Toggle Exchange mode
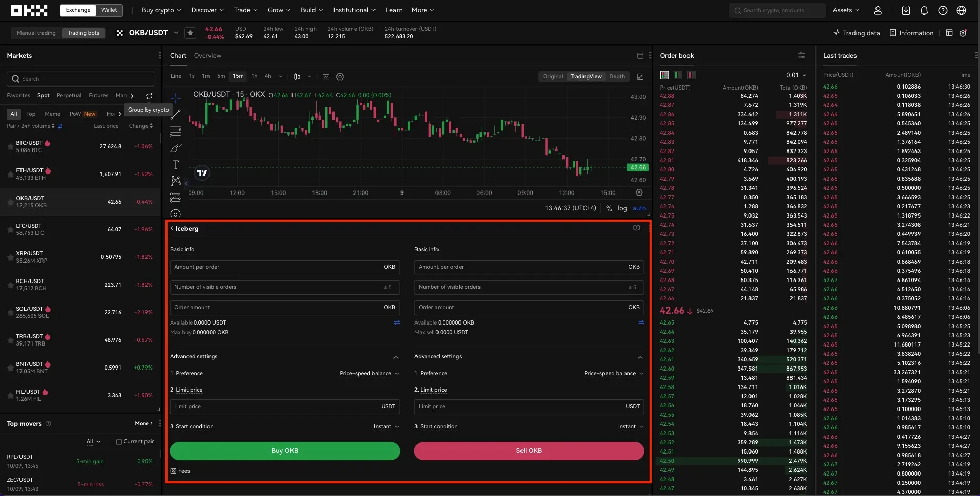980x496 pixels. 78,10
